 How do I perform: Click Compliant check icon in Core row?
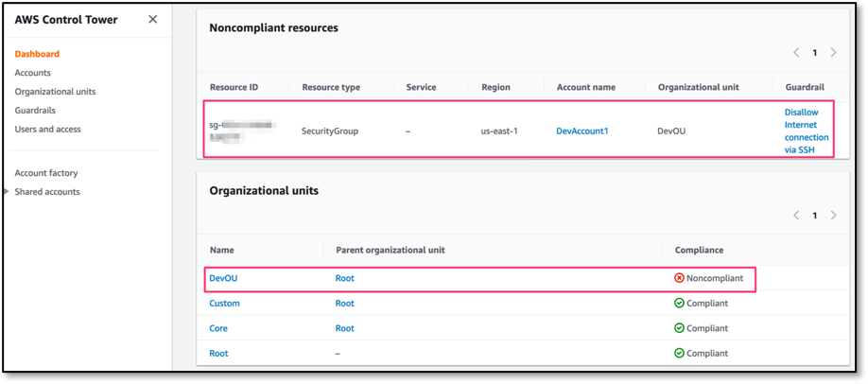pos(679,328)
